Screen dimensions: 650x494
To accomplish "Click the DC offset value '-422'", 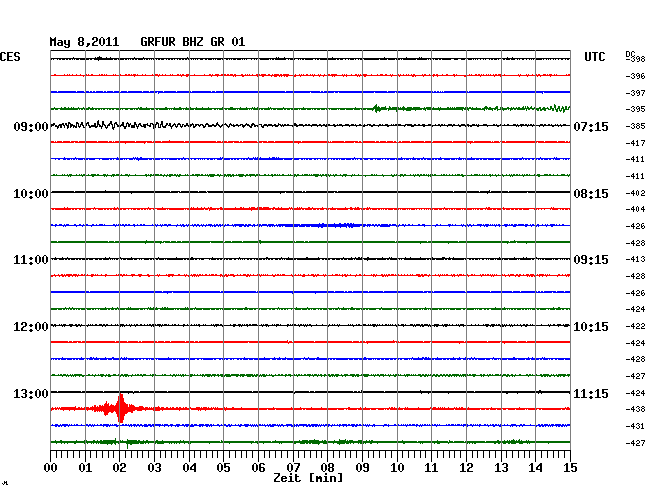I will (x=635, y=326).
